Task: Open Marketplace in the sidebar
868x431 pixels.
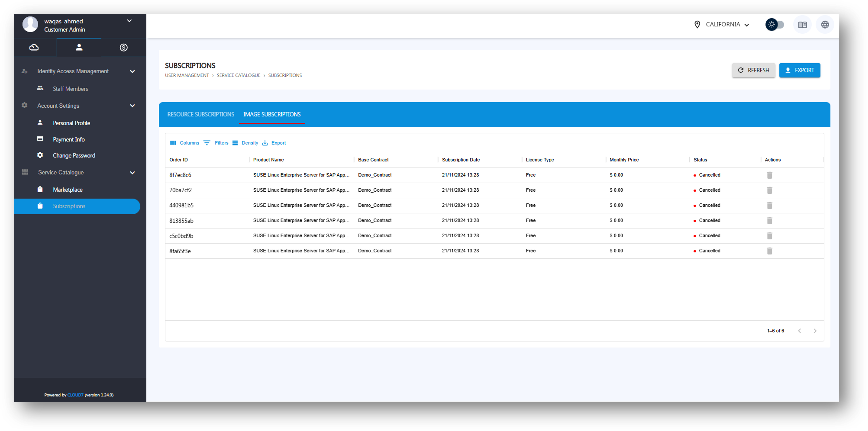Action: pos(67,190)
